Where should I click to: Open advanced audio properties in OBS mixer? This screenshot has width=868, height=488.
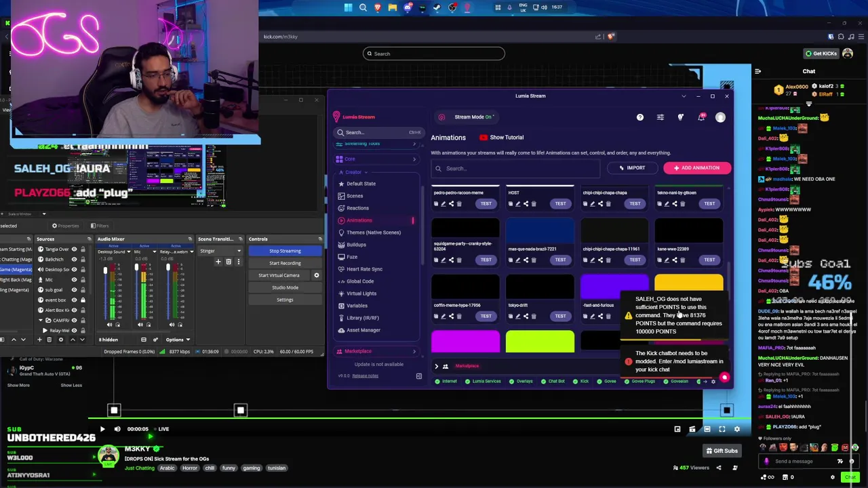[155, 340]
